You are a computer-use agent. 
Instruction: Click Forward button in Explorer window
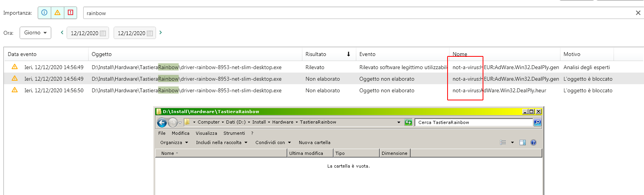173,122
